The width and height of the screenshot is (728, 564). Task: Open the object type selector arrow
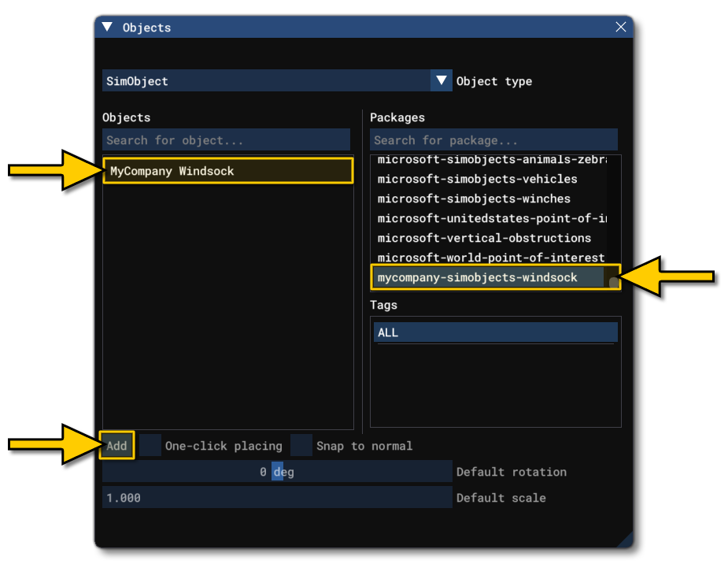[442, 81]
